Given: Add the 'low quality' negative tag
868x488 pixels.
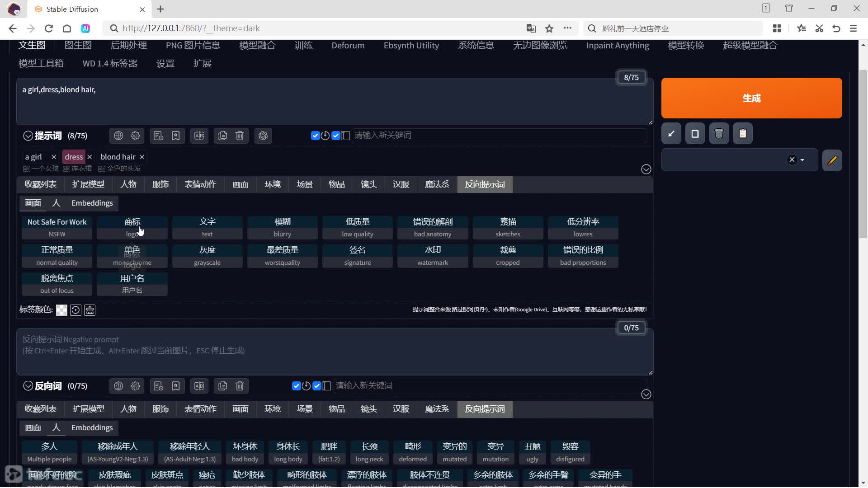Looking at the screenshot, I should [x=358, y=227].
